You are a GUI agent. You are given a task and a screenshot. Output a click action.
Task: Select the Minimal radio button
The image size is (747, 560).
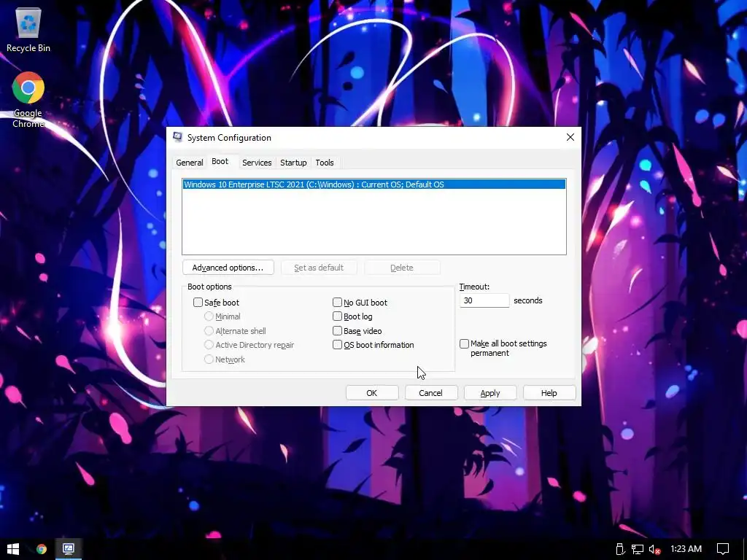(x=209, y=316)
